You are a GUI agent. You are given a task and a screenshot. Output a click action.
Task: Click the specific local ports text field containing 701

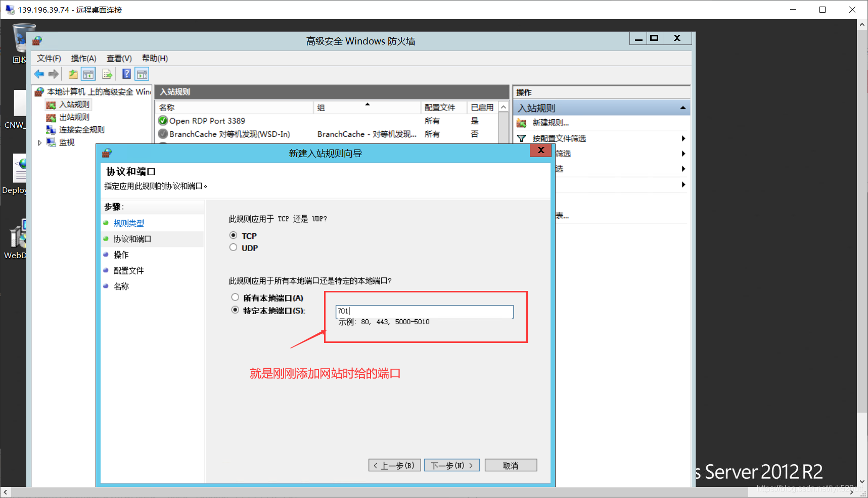(x=425, y=311)
